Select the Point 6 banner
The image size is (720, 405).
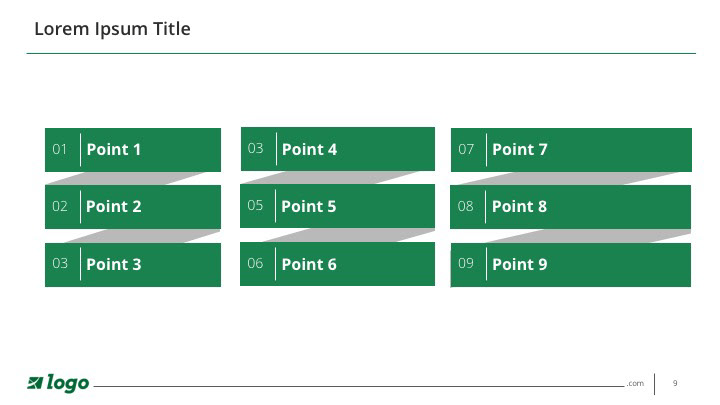click(338, 264)
